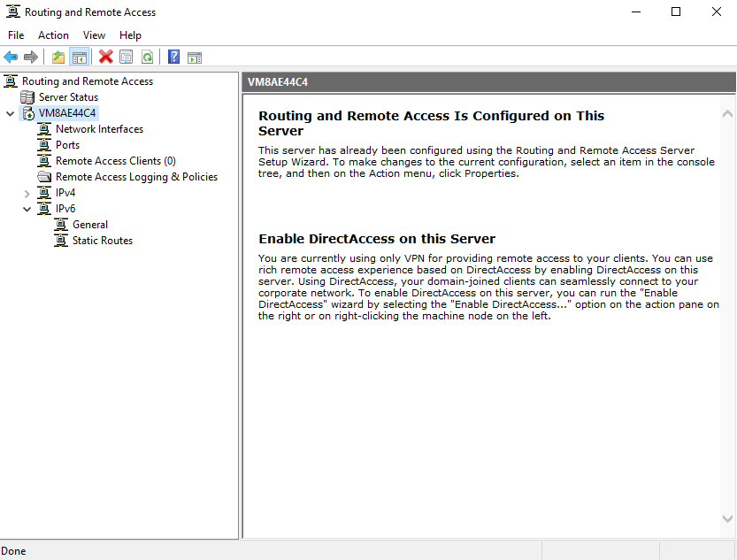
Task: Open the View menu
Action: click(x=94, y=35)
